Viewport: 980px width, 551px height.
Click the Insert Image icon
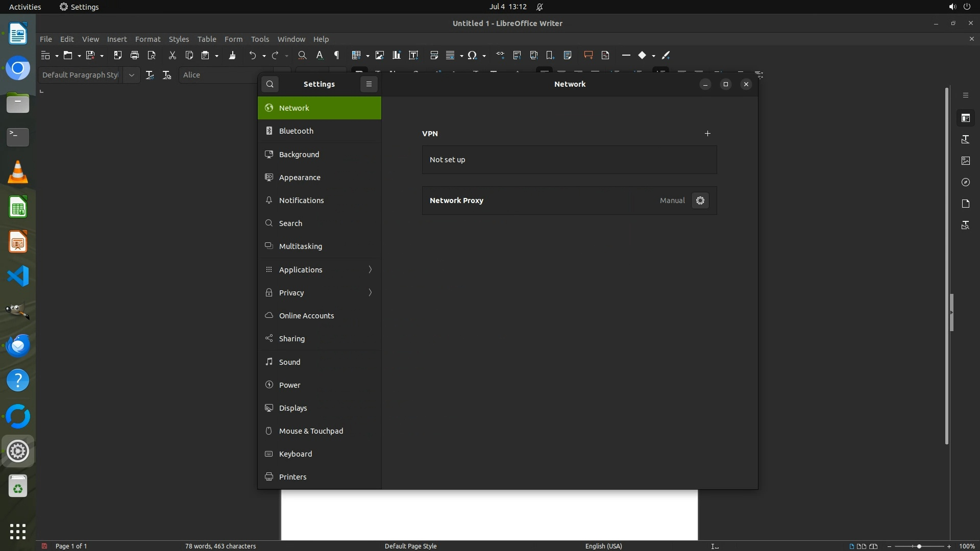click(379, 55)
